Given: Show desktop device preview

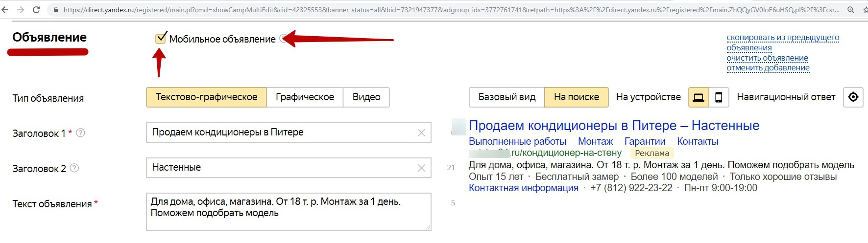Looking at the screenshot, I should [699, 97].
